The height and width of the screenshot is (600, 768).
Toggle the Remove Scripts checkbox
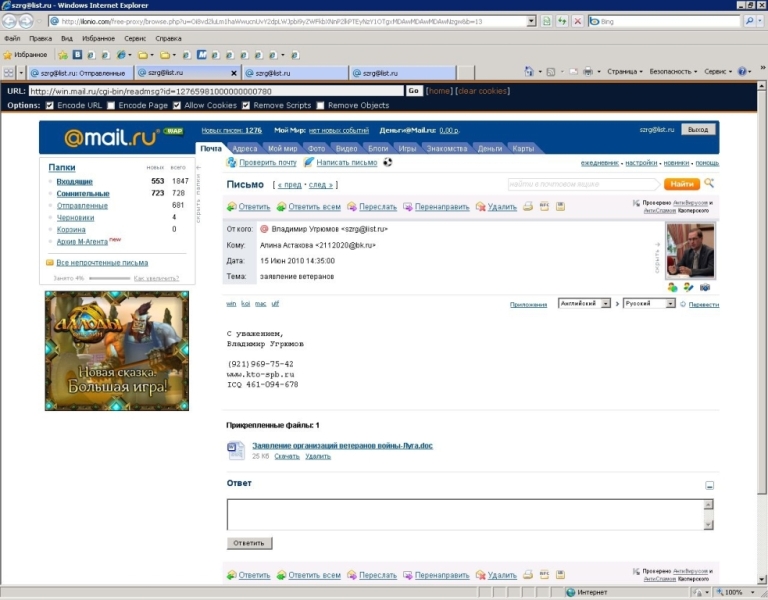[246, 105]
